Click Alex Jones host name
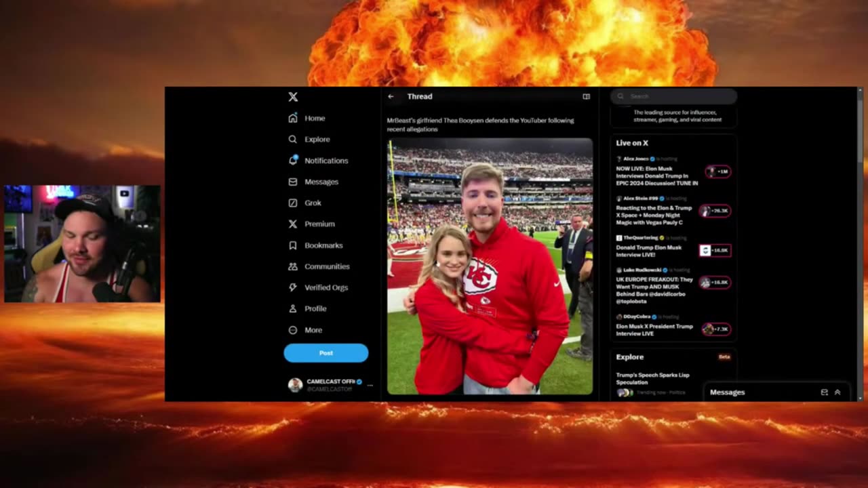The image size is (868, 488). (635, 159)
